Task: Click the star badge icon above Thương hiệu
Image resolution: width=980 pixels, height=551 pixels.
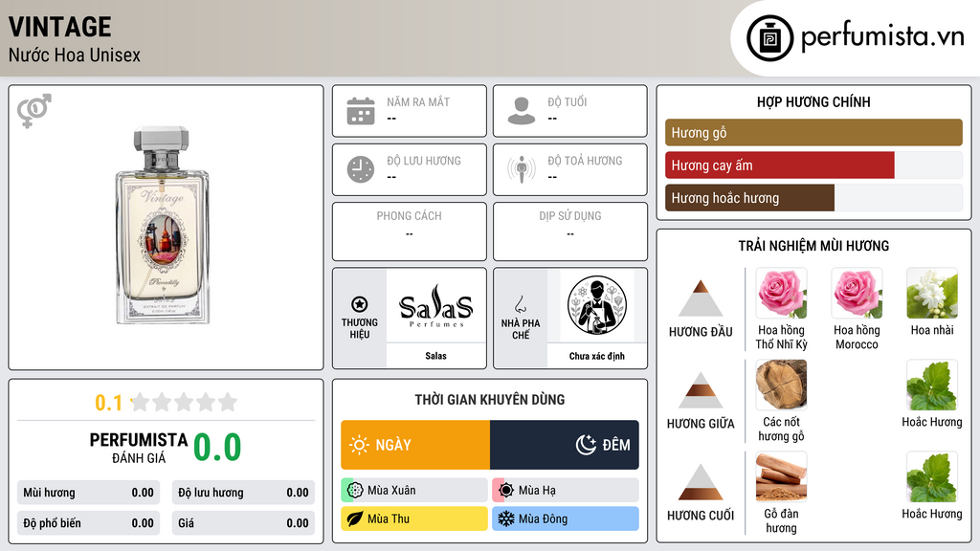Action: tap(360, 304)
